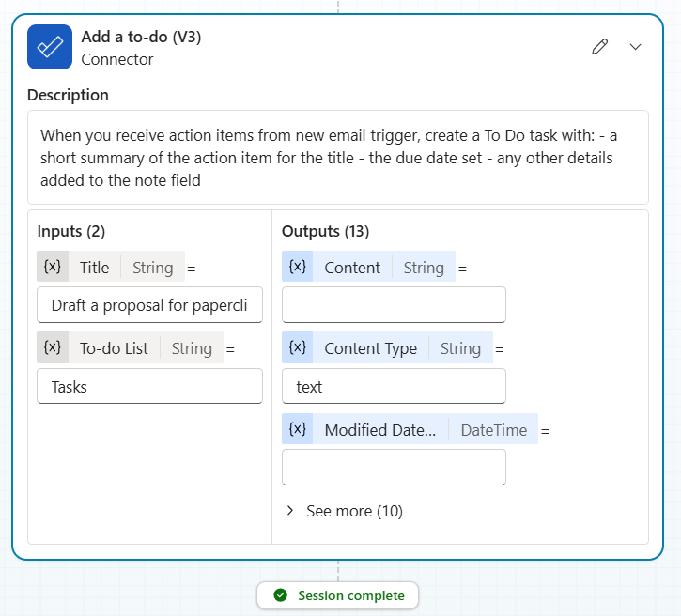The image size is (681, 616).
Task: Click the Content Type variable name
Action: pos(370,348)
